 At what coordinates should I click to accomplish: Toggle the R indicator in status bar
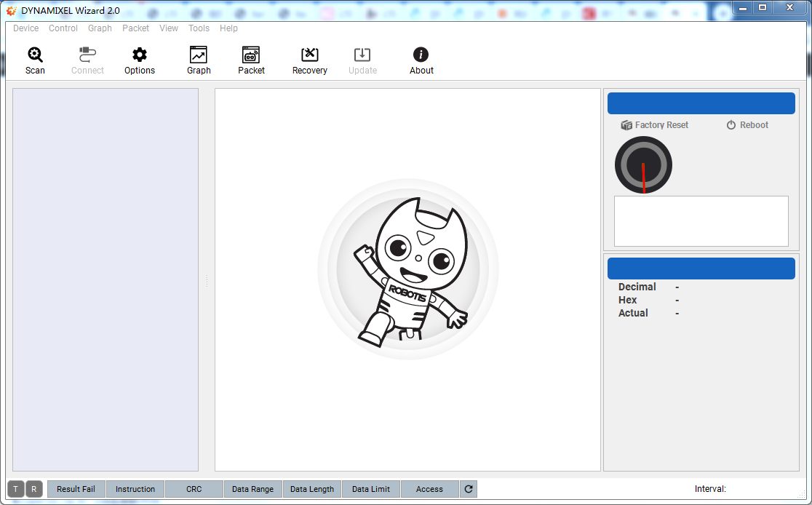34,489
